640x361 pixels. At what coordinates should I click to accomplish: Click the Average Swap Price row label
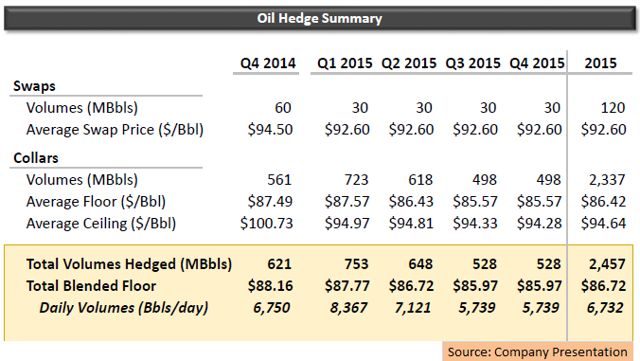coord(115,130)
